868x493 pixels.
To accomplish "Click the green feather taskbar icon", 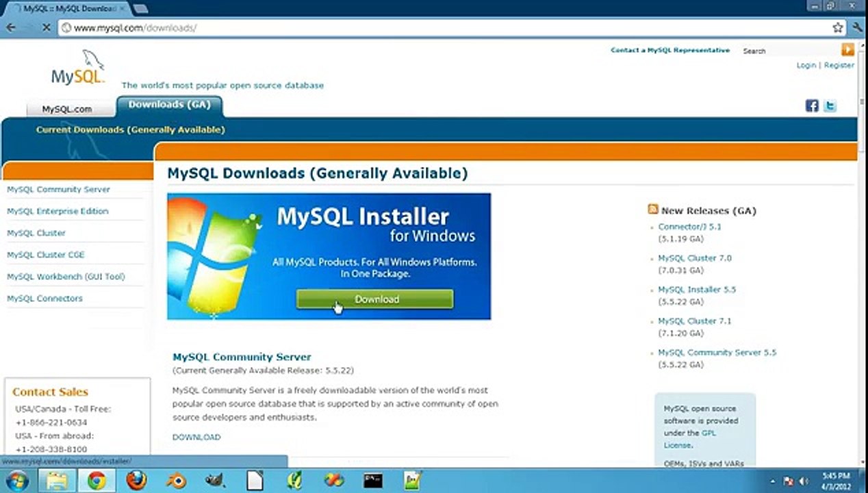I will 294,481.
